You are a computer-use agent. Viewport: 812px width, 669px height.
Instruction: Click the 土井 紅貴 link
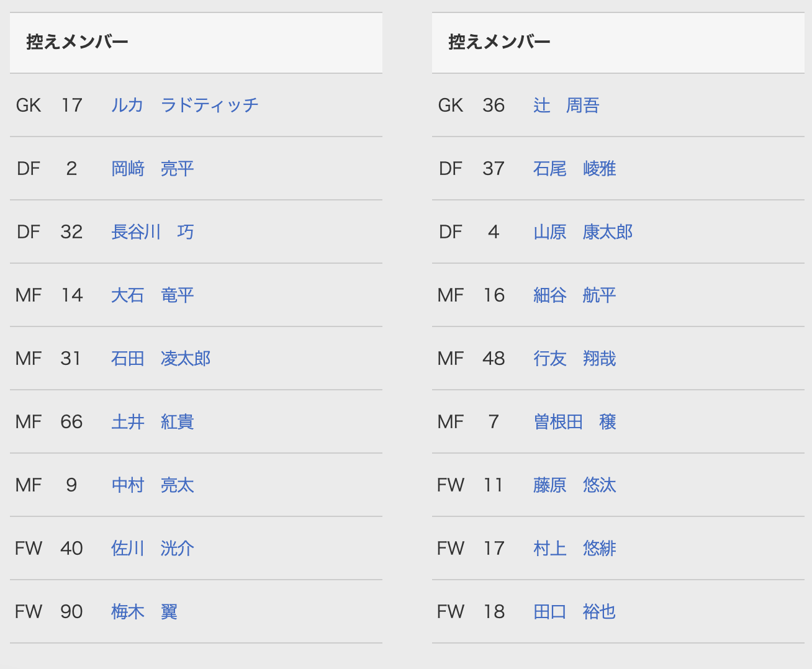153,422
